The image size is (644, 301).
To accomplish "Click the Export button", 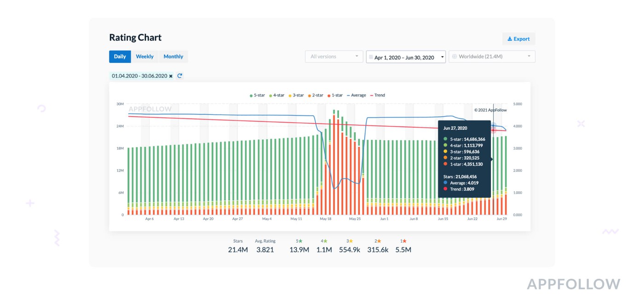I will tap(518, 39).
